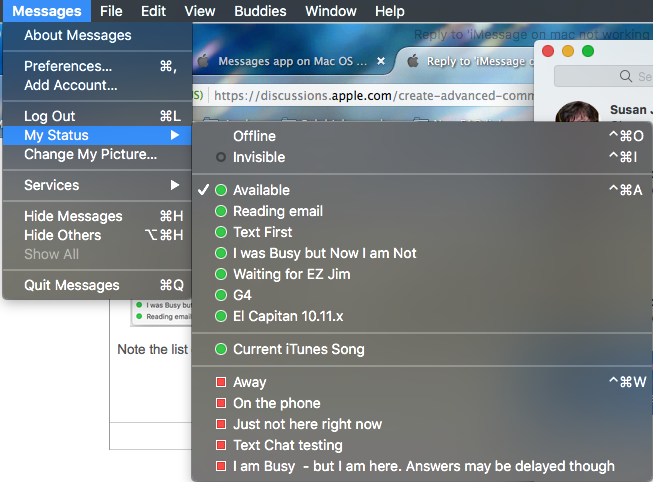
Task: Switch to "Messages app on Mac OS" browser tab
Action: [x=292, y=61]
